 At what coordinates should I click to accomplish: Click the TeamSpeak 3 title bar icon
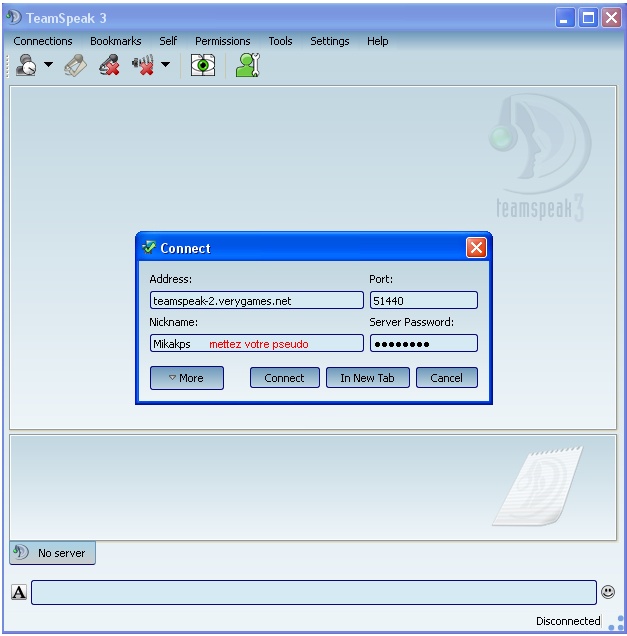click(x=14, y=17)
